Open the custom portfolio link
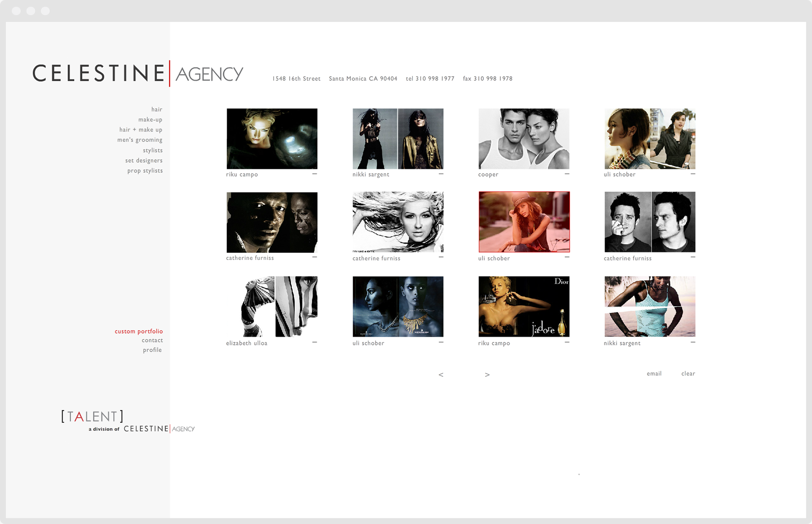 pos(139,331)
